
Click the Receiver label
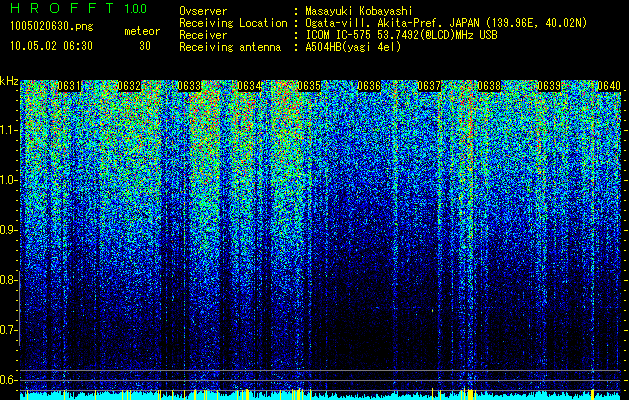[203, 35]
